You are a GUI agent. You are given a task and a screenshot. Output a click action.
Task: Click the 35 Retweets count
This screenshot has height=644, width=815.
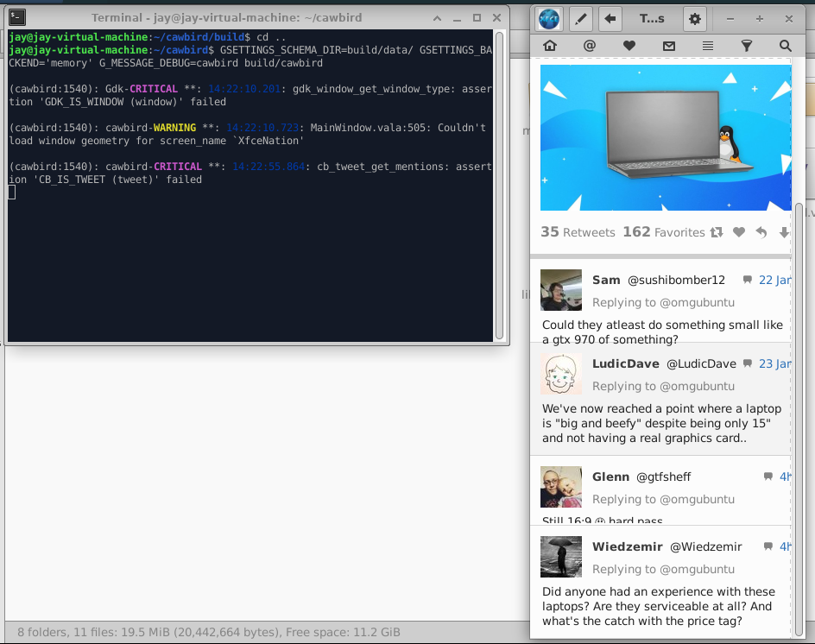coord(578,232)
